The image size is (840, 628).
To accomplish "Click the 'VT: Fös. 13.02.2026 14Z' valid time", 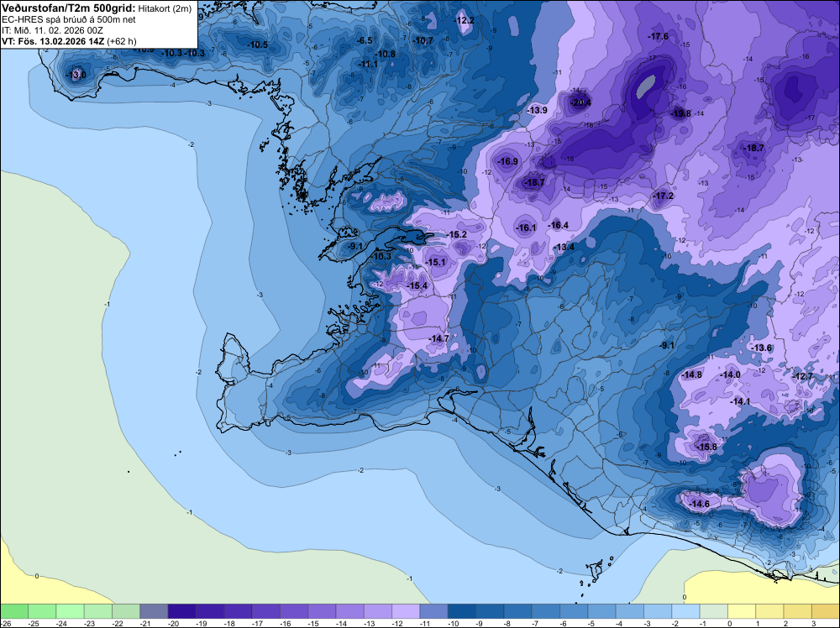I will click(53, 41).
